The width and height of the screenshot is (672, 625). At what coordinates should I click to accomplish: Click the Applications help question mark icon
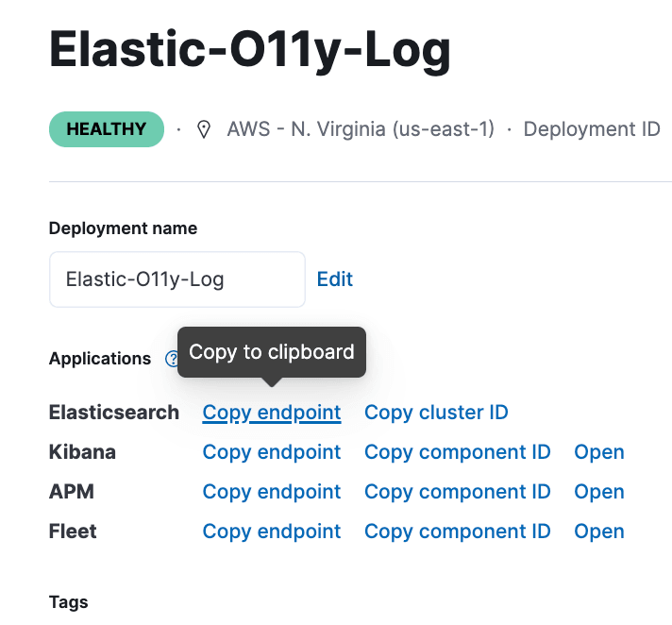[171, 359]
